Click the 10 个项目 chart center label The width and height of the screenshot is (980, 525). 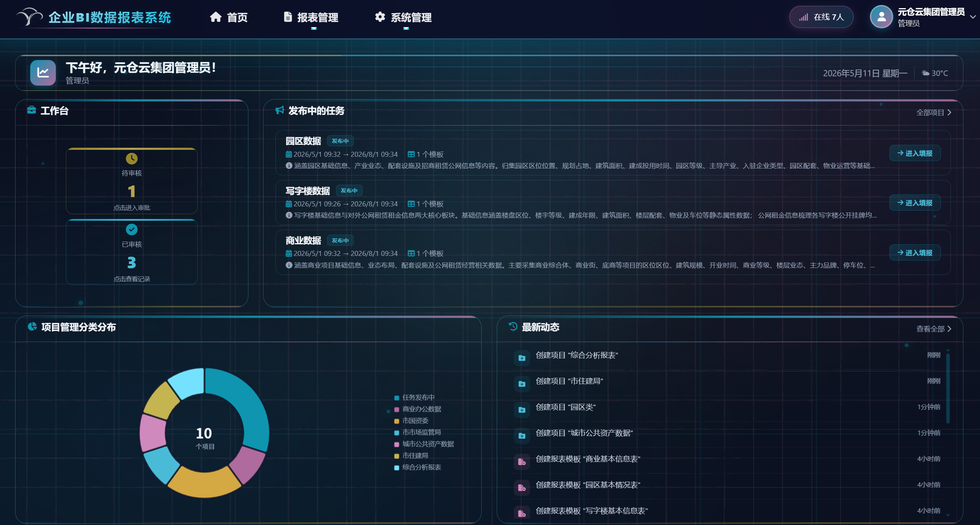(x=204, y=438)
